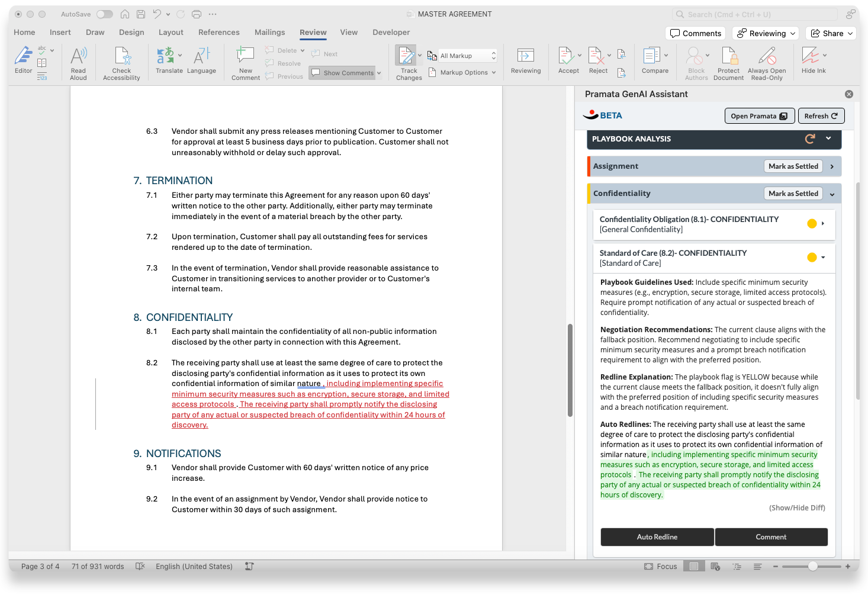The height and width of the screenshot is (601, 868).
Task: Open the Share dropdown
Action: click(831, 33)
